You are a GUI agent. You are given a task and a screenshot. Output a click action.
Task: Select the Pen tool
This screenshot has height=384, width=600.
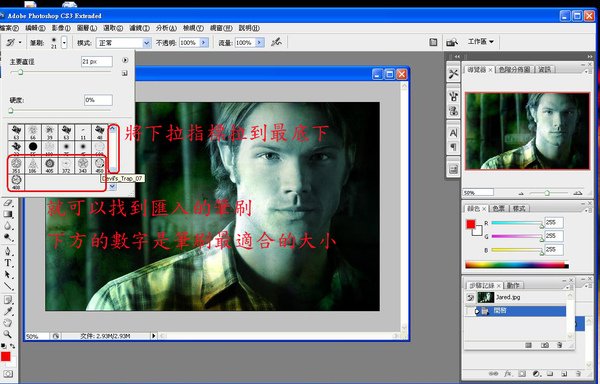click(8, 251)
